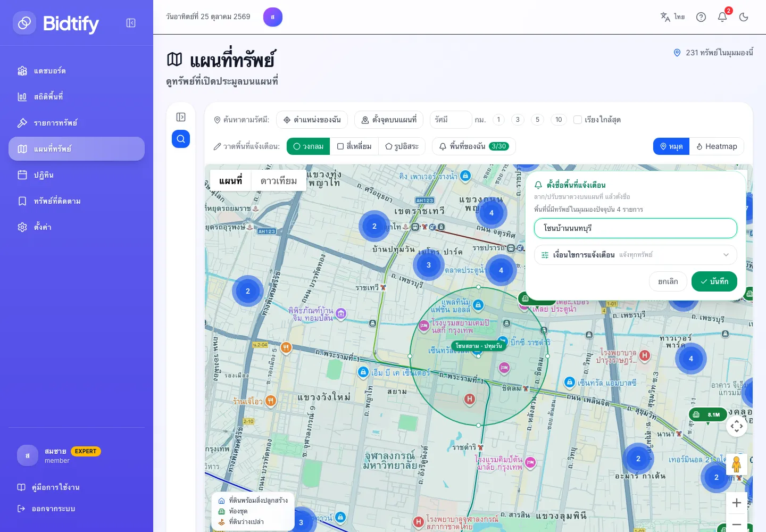This screenshot has height=532, width=766.
Task: Toggle the filter panel icon above search
Action: click(x=181, y=117)
